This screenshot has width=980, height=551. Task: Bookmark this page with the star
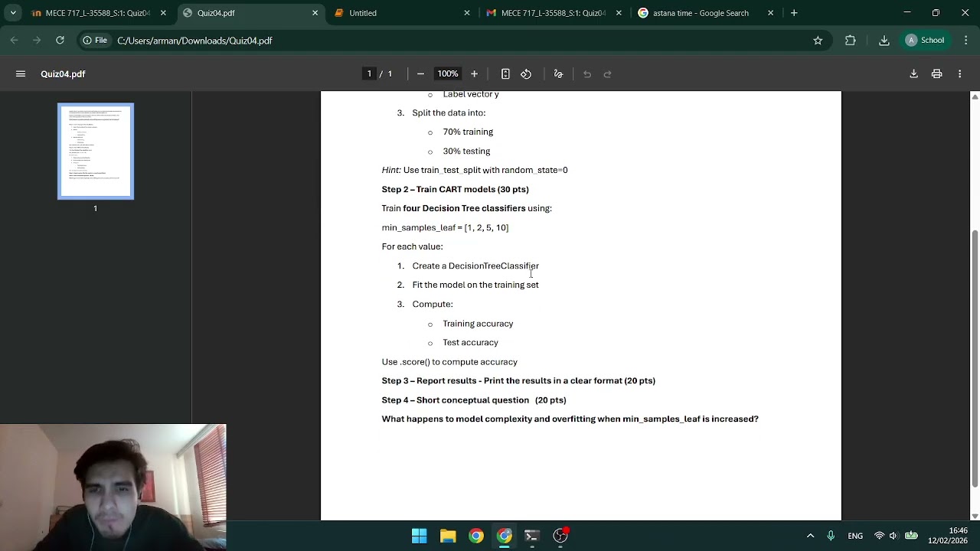(x=818, y=41)
